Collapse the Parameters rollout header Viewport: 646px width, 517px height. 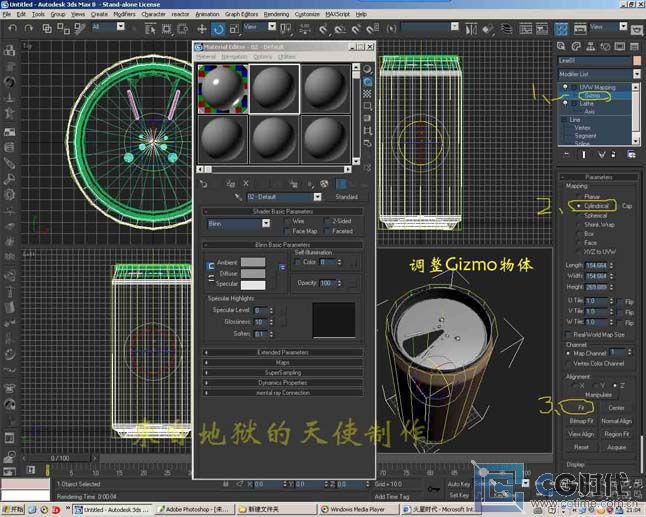[598, 177]
